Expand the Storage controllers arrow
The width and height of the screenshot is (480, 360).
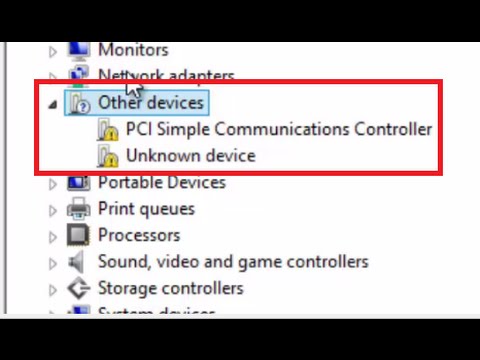(x=53, y=290)
